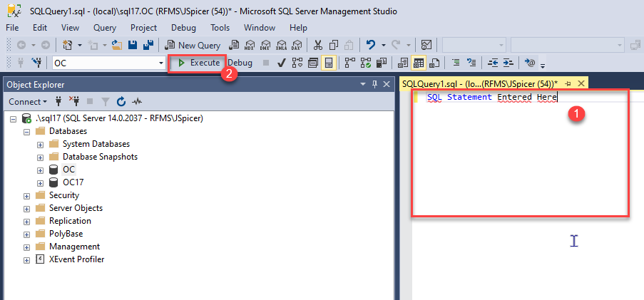Viewport: 644px width, 300px height.
Task: Open the Query menu
Action: (105, 28)
